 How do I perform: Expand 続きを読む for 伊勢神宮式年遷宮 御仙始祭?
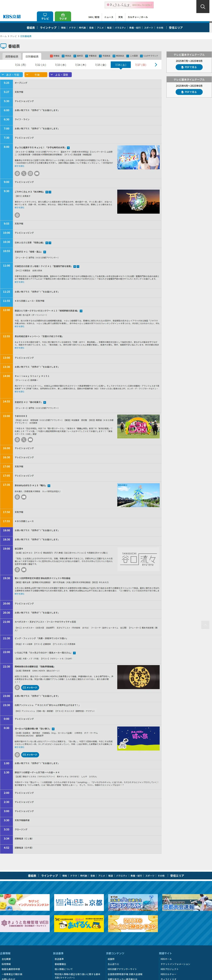tap(19, 594)
